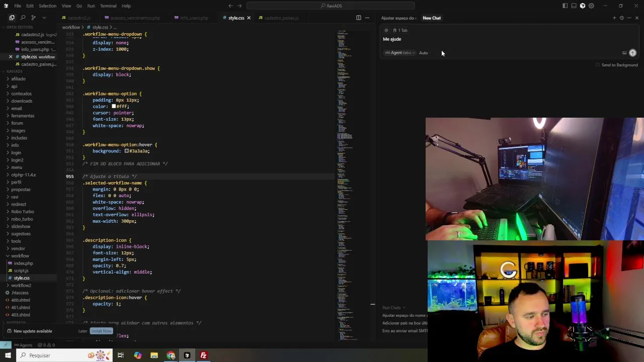Screen dimensions: 644x362
Task: Close style.css in Open Editors list
Action: (x=11, y=57)
